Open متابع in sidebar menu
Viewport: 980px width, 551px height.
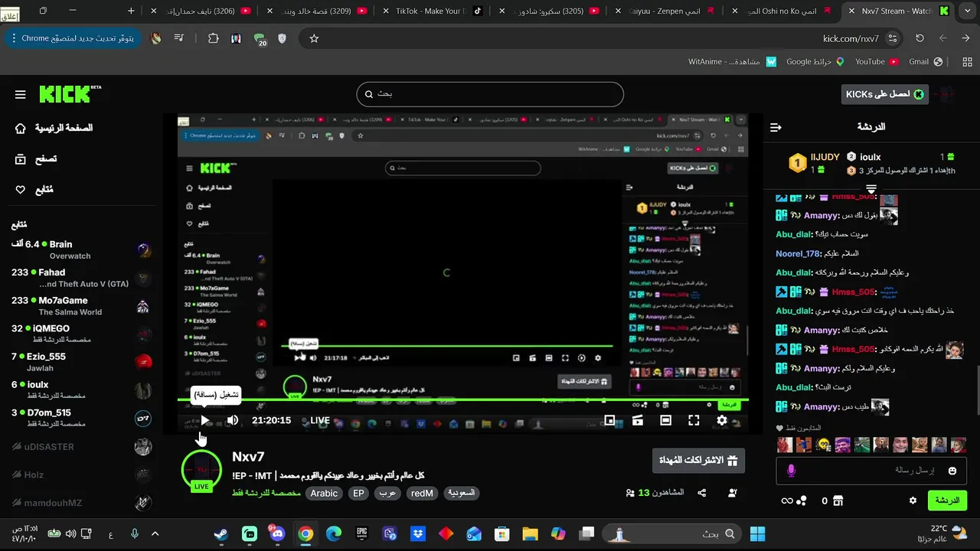pyautogui.click(x=34, y=190)
